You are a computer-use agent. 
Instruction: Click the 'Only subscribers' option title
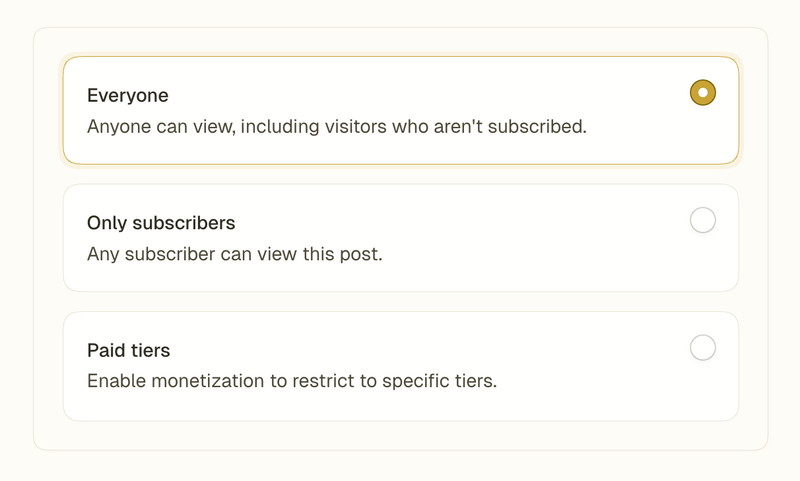(161, 223)
